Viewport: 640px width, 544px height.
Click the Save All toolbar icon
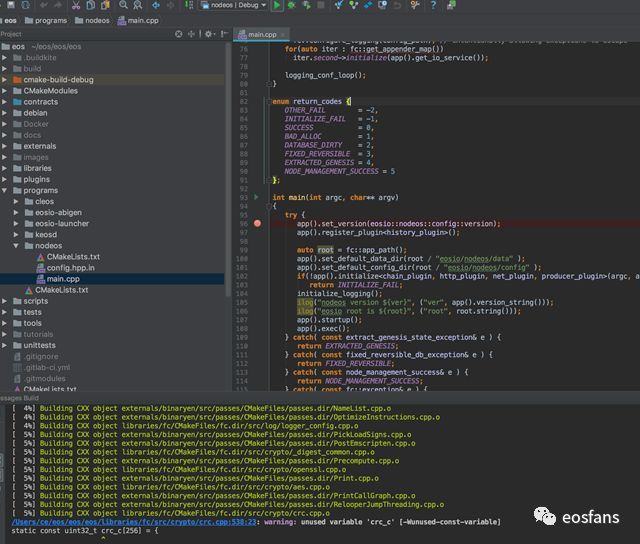click(x=11, y=5)
